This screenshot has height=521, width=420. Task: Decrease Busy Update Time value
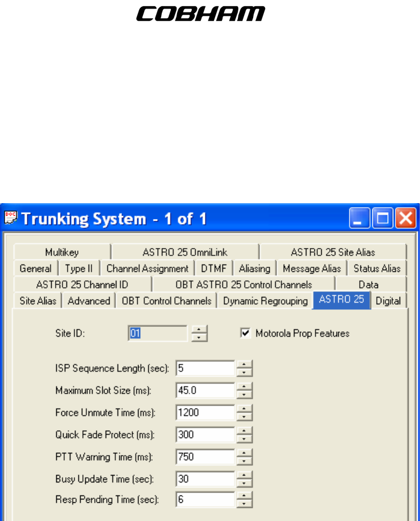pyautogui.click(x=244, y=483)
